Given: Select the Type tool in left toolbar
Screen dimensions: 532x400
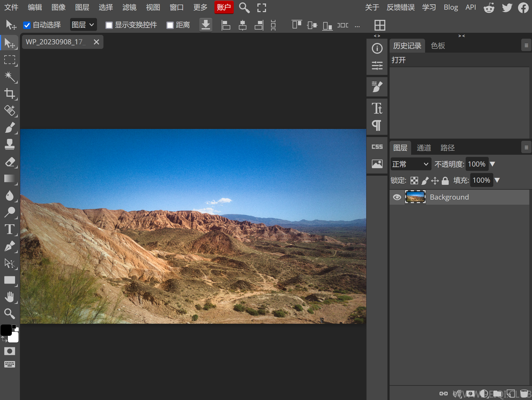Looking at the screenshot, I should pyautogui.click(x=10, y=229).
